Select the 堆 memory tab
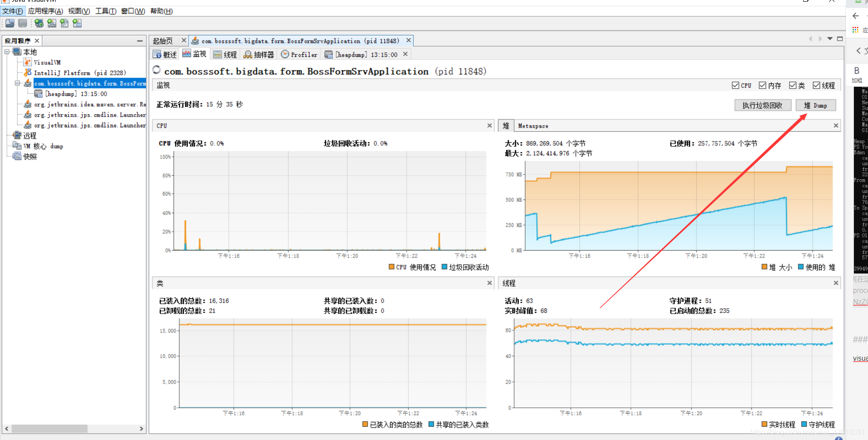 506,126
